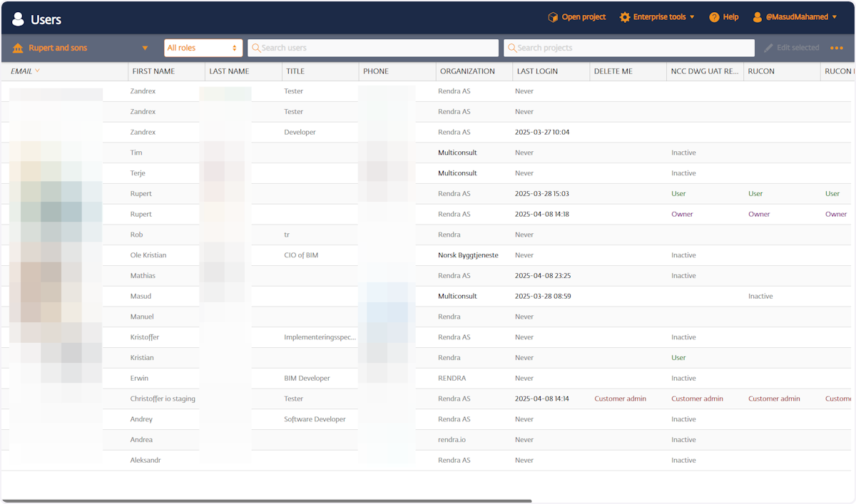Click the ORGANIZATION column header
The height and width of the screenshot is (504, 856).
[x=467, y=71]
